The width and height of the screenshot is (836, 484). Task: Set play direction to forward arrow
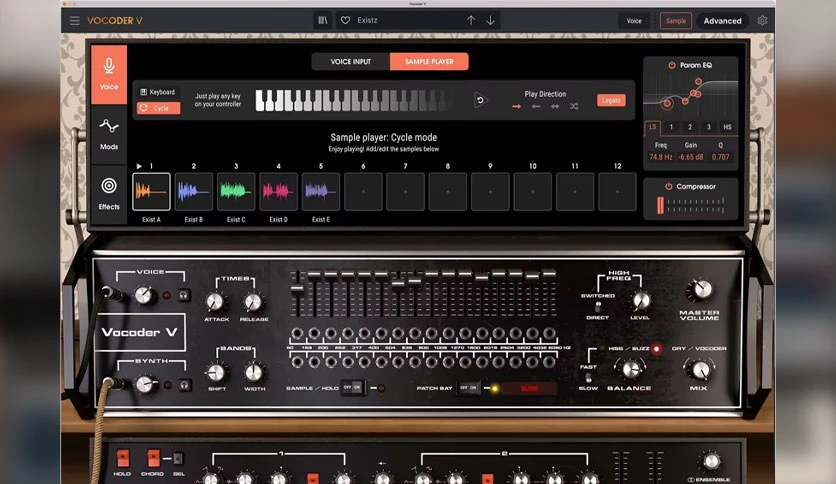(516, 107)
